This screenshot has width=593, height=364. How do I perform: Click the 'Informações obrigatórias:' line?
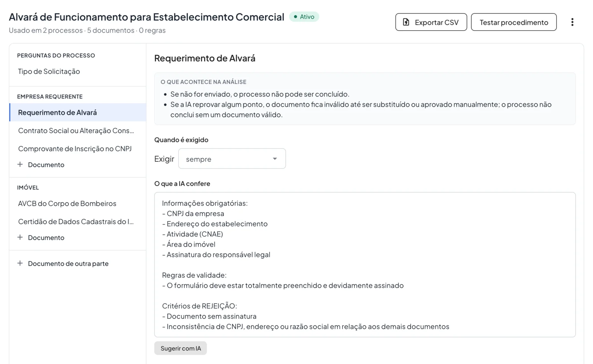tap(205, 203)
